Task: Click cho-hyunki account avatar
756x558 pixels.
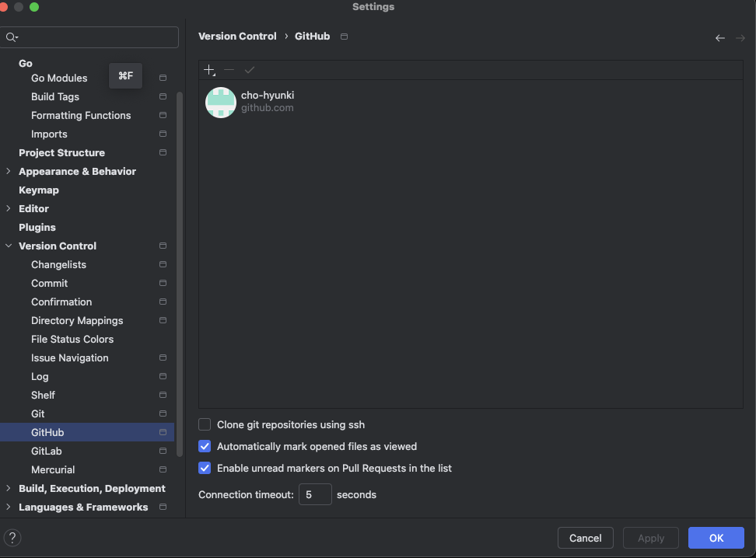Action: (221, 102)
